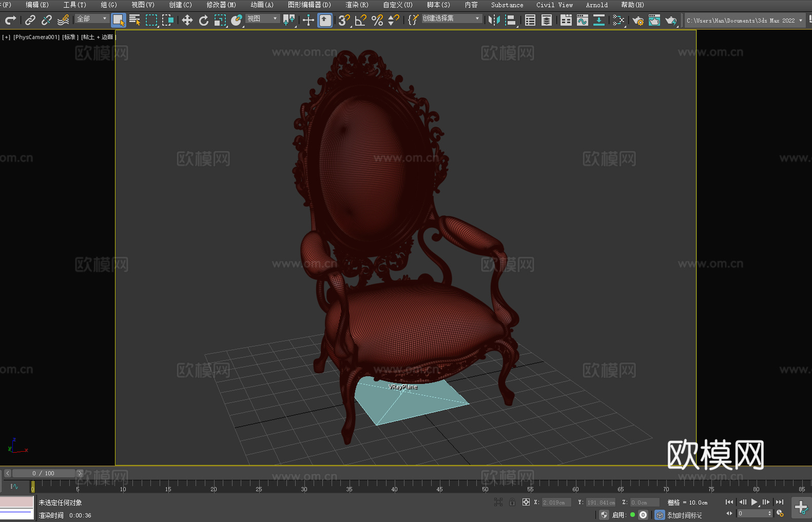This screenshot has width=812, height=522.
Task: Choose Rectangular Selection Region tool
Action: (x=151, y=20)
